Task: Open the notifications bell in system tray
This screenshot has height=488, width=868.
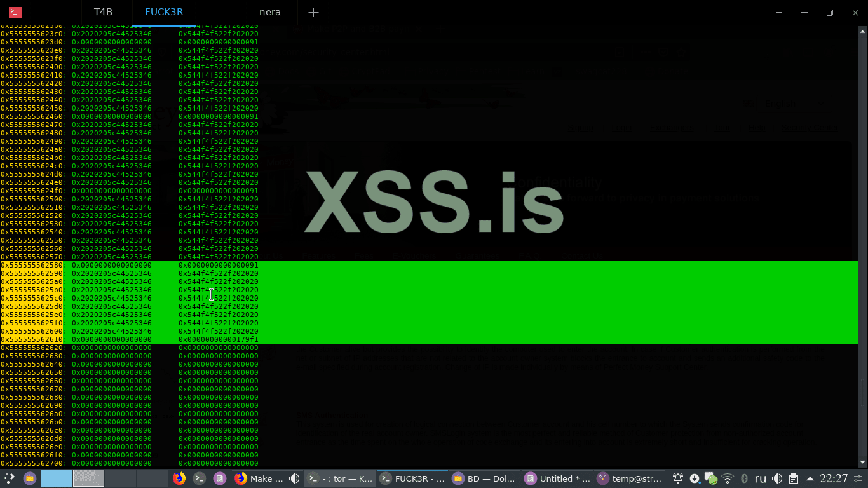Action: [x=678, y=478]
